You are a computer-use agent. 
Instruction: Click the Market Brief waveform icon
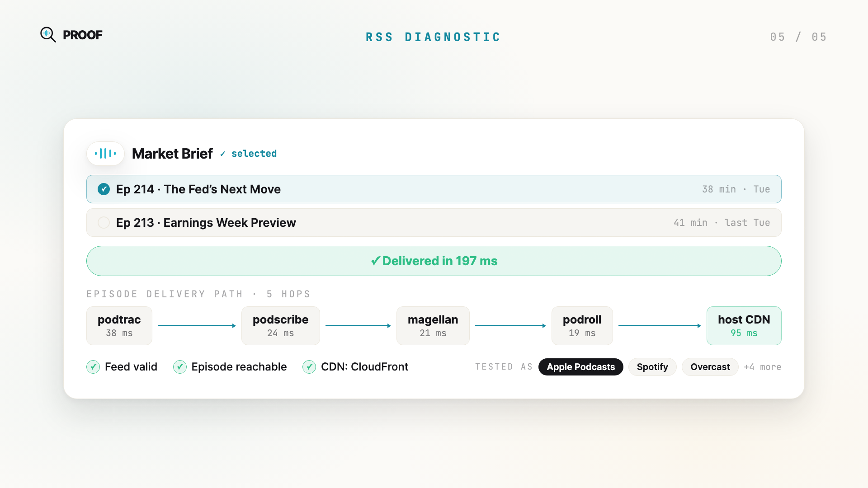point(105,154)
